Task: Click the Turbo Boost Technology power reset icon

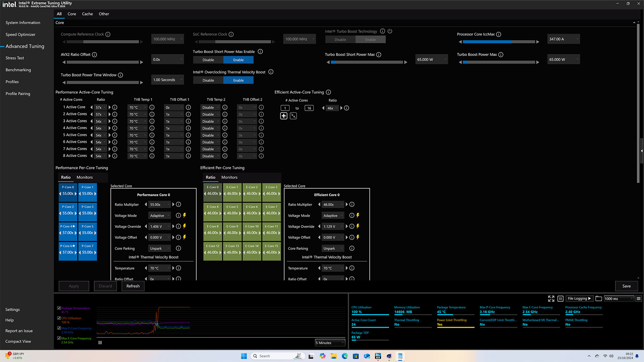Action: pyautogui.click(x=390, y=31)
